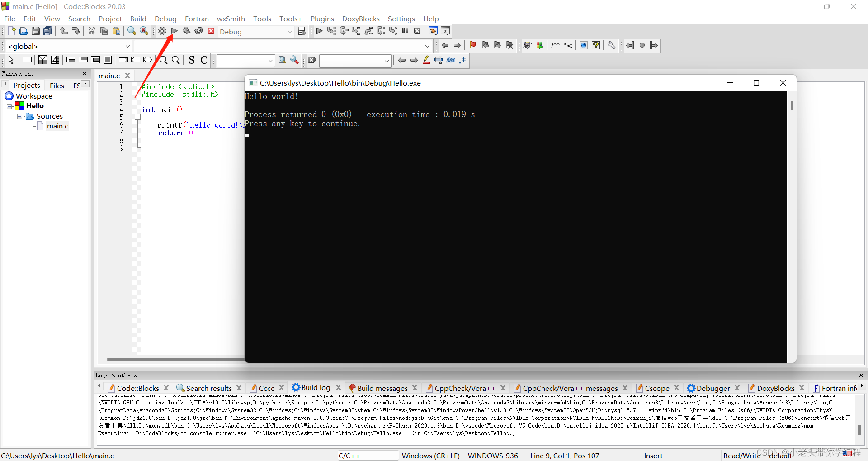Redo the last undone edit

[x=76, y=31]
